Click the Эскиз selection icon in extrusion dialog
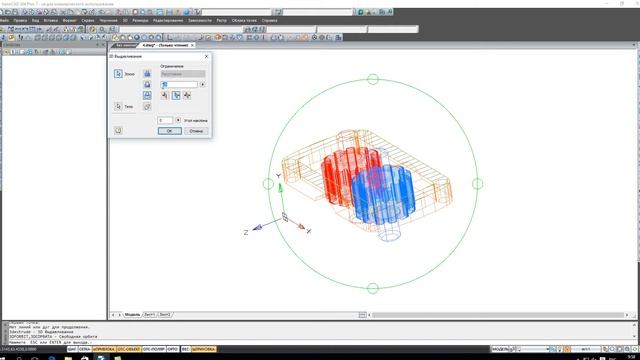 [118, 73]
